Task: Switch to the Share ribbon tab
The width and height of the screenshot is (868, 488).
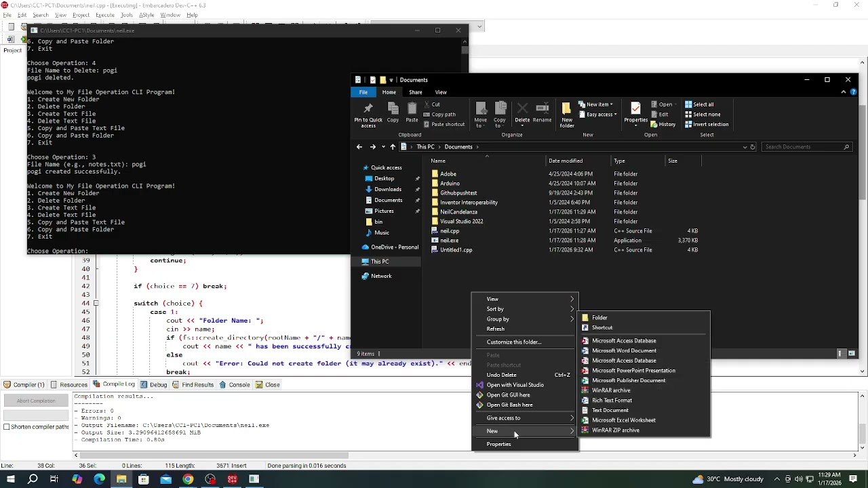Action: pos(416,92)
